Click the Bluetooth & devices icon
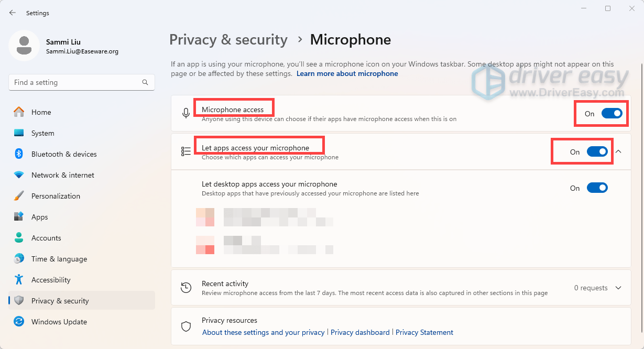The width and height of the screenshot is (644, 349). point(19,154)
